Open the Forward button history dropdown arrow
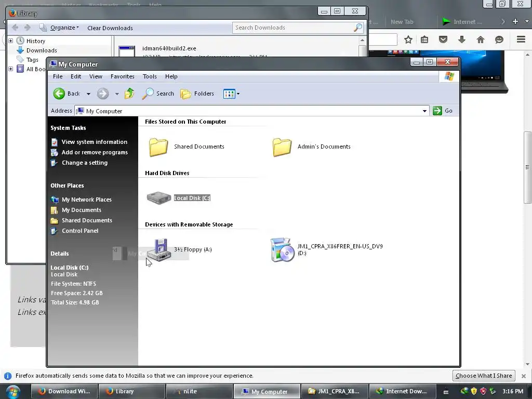The image size is (532, 399). [117, 94]
